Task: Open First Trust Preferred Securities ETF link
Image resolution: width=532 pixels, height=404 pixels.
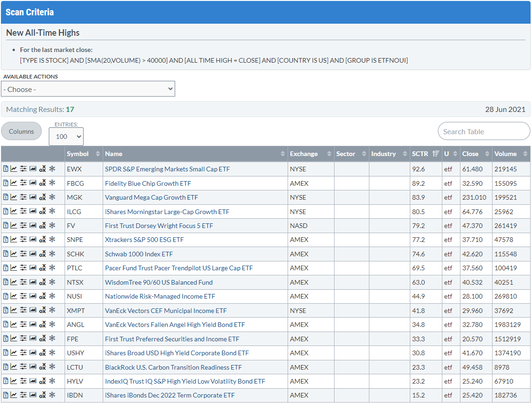Action: click(x=172, y=339)
